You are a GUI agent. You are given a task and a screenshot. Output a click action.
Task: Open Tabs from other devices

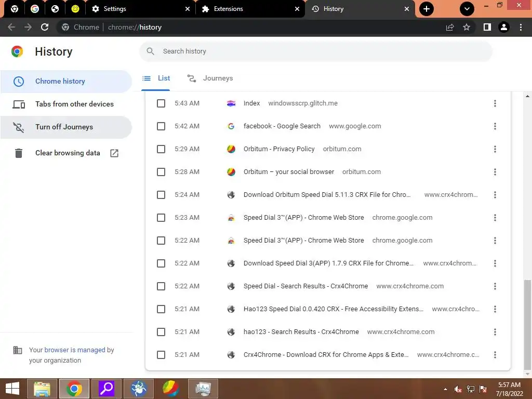tap(66, 104)
